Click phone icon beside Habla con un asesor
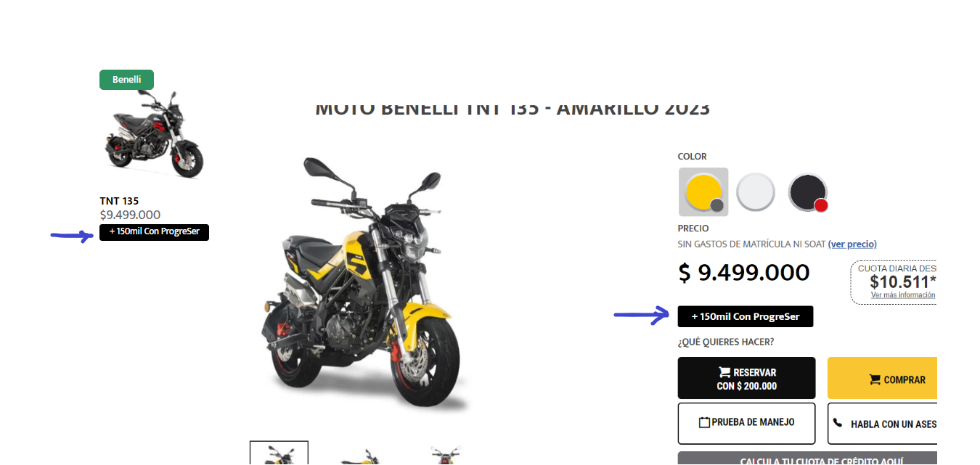 tap(838, 422)
